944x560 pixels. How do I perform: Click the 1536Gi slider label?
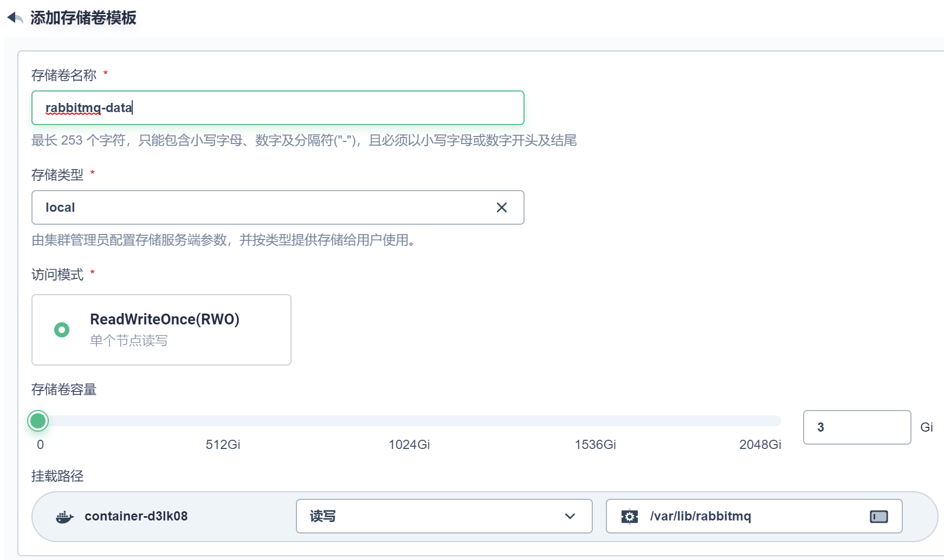point(595,445)
